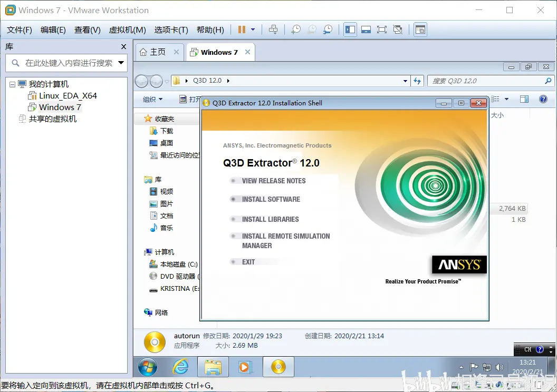
Task: Open the snapshot manager icon
Action: point(328,30)
